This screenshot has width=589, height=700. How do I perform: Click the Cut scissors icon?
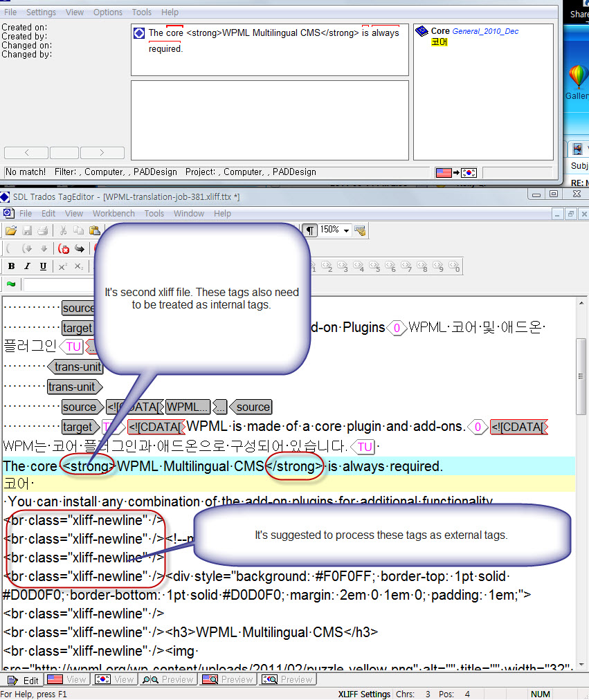pyautogui.click(x=63, y=230)
